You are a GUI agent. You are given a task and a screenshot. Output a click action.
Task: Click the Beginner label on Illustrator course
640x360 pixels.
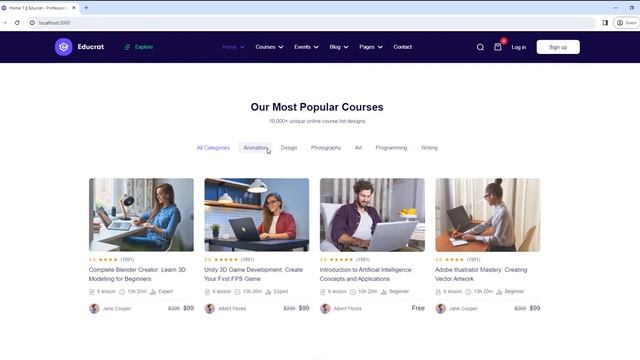514,291
